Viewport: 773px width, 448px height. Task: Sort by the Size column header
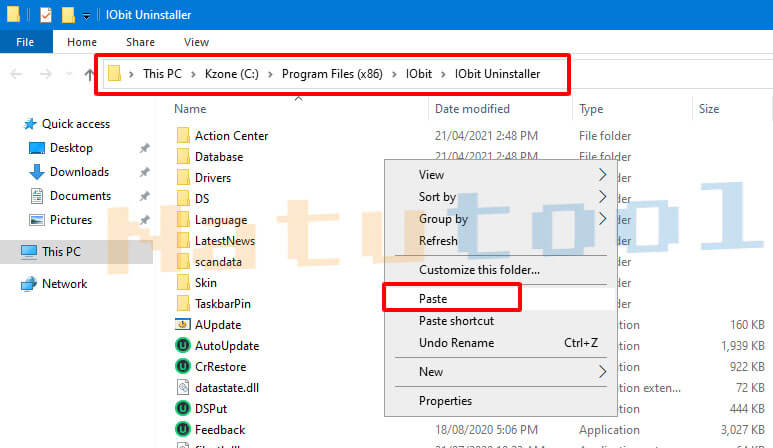pos(709,109)
